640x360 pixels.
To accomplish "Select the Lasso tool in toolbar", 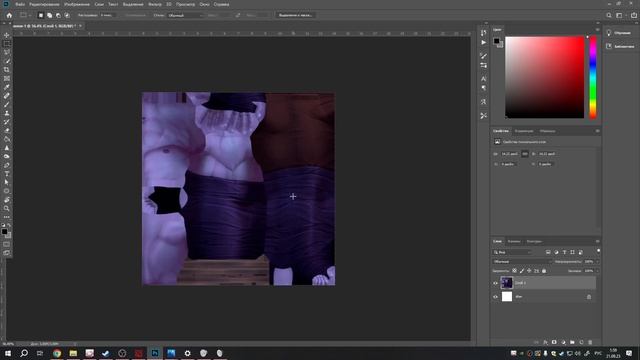I will tap(7, 52).
